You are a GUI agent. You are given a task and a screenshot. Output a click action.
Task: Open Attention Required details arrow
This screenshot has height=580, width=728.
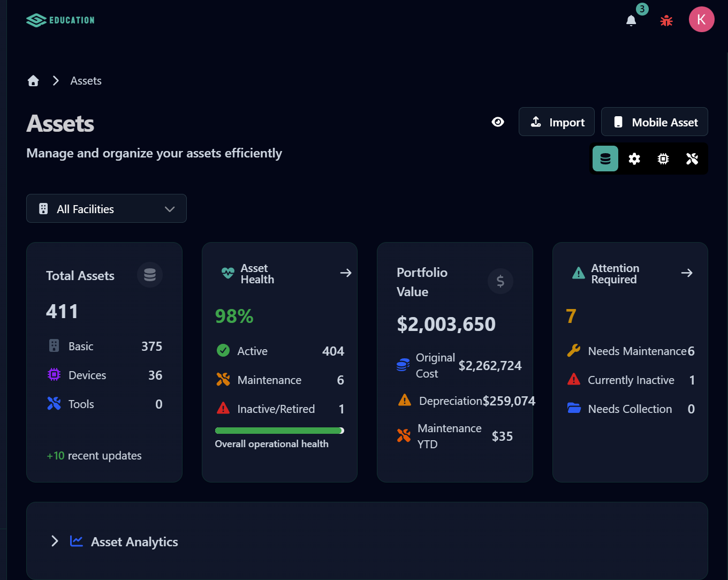tap(687, 273)
